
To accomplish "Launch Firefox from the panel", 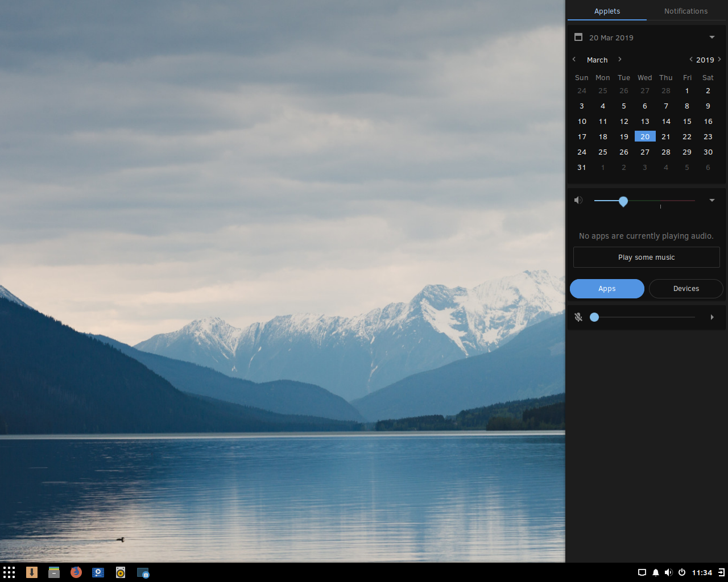I will (76, 572).
